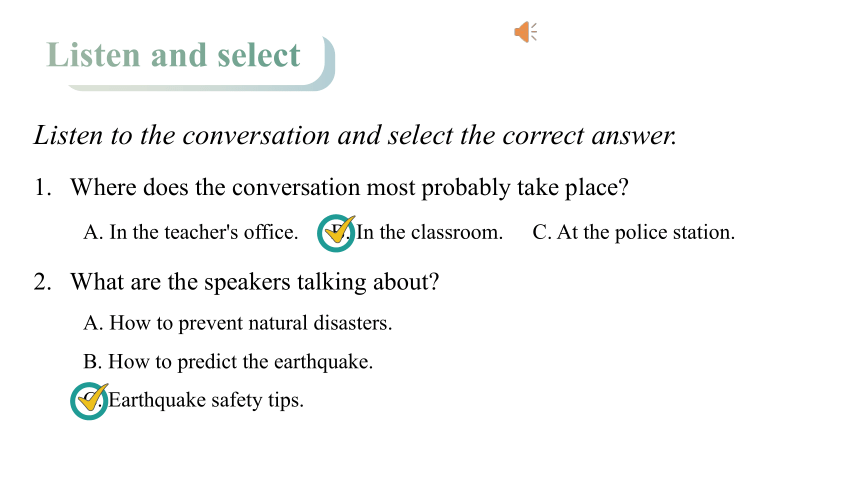
Task: Click the number 1 question marker
Action: (42, 188)
